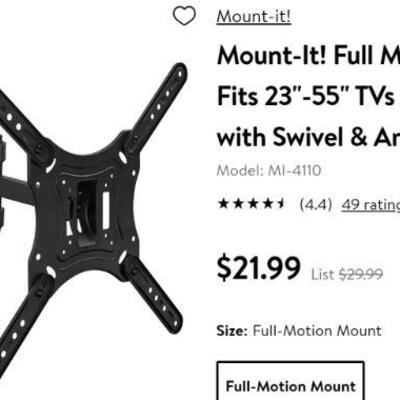Click the upper-right mount arm in image

pos(157,107)
